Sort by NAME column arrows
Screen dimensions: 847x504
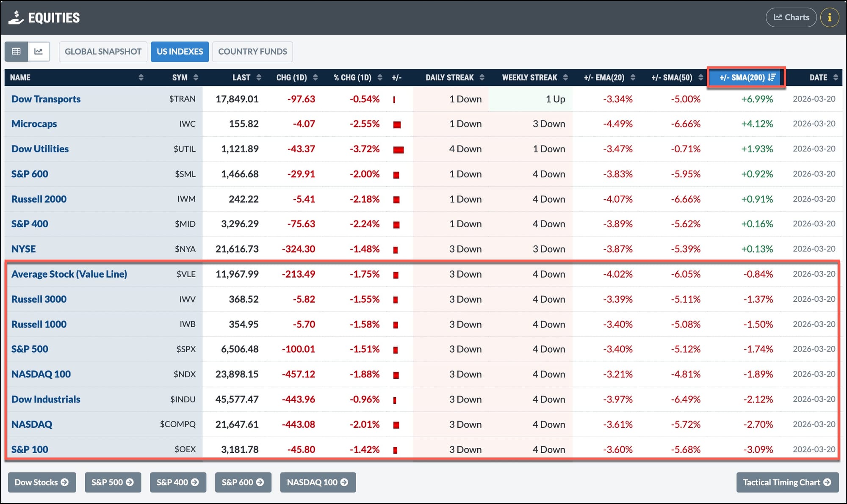(141, 77)
